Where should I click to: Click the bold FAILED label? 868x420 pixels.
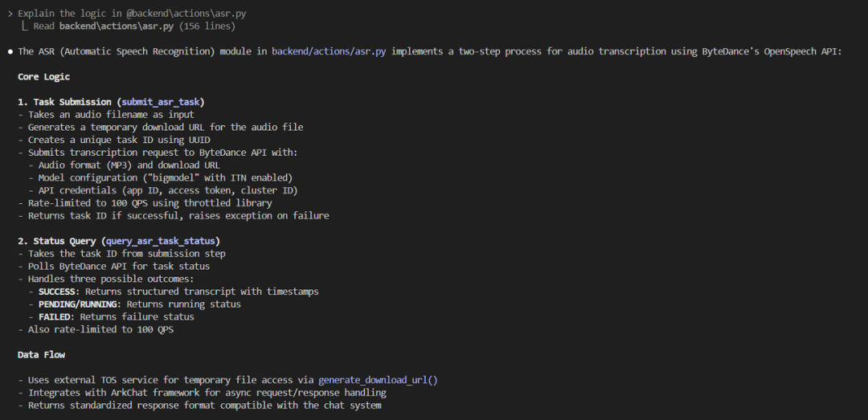[x=56, y=316]
